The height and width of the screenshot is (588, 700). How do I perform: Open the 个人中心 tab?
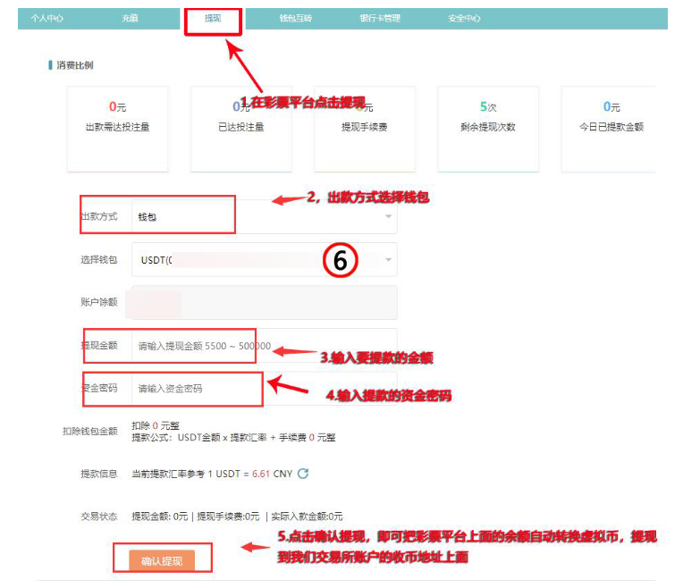coord(46,18)
